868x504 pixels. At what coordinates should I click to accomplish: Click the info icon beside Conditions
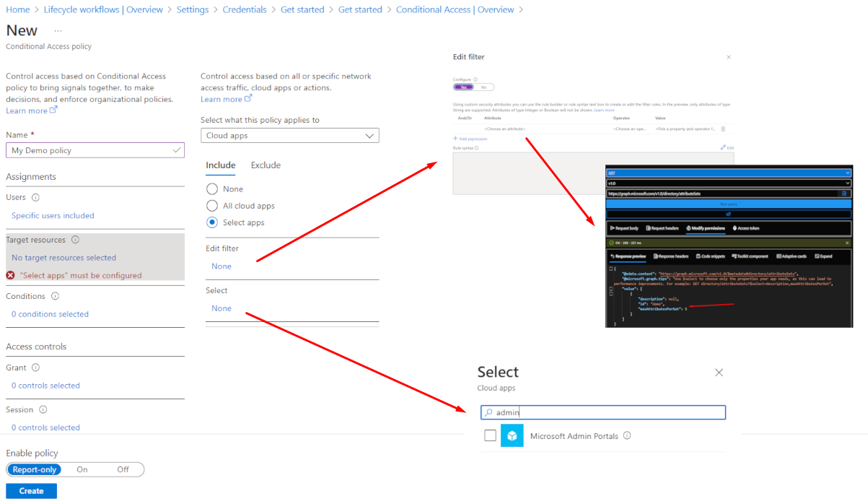tap(56, 296)
